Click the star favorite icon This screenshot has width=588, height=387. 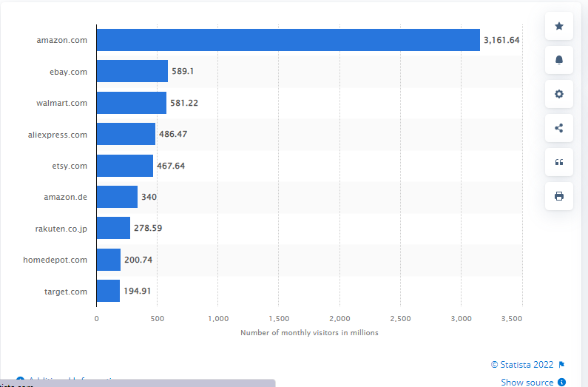558,26
